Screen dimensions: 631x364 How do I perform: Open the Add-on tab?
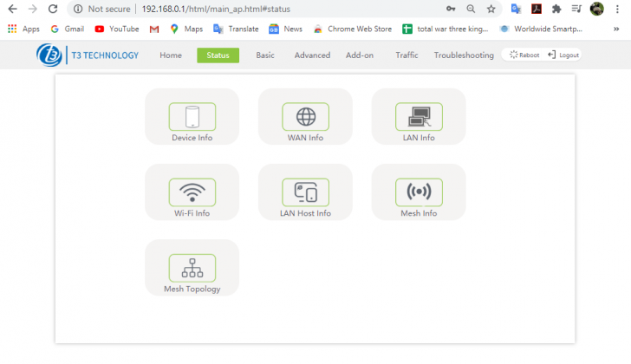(360, 55)
